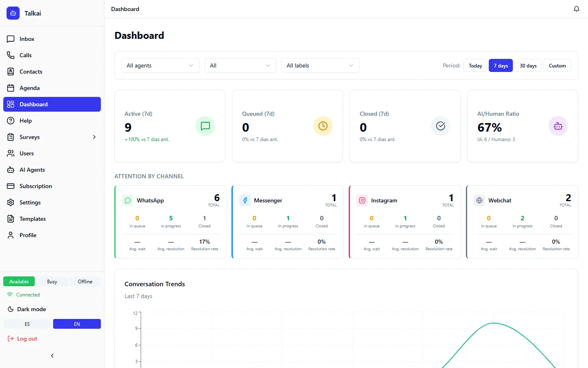The height and width of the screenshot is (368, 588).
Task: Click the green trend line in chart
Action: pyautogui.click(x=494, y=323)
